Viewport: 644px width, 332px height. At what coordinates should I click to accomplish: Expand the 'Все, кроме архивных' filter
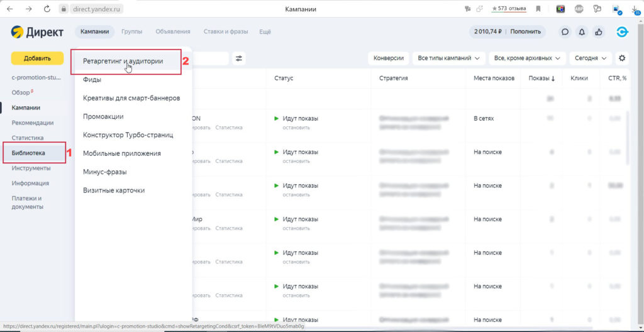(x=527, y=58)
